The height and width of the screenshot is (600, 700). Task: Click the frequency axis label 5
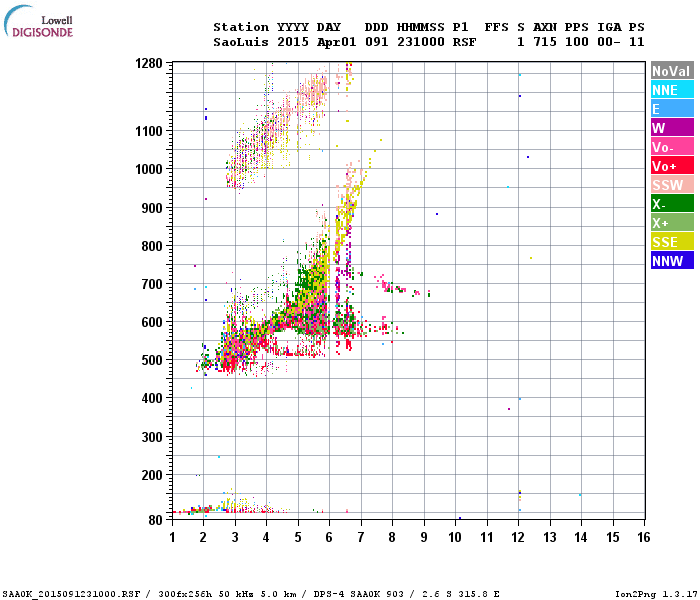point(298,537)
